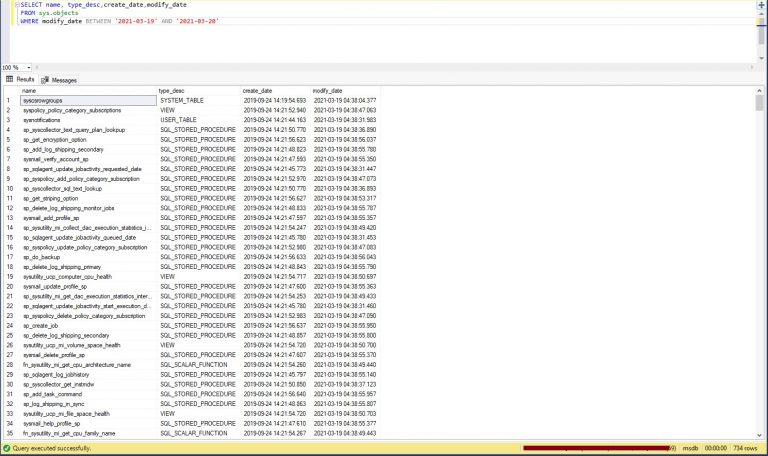Select the sysnotifications name cell
The width and height of the screenshot is (768, 456).
coord(88,120)
